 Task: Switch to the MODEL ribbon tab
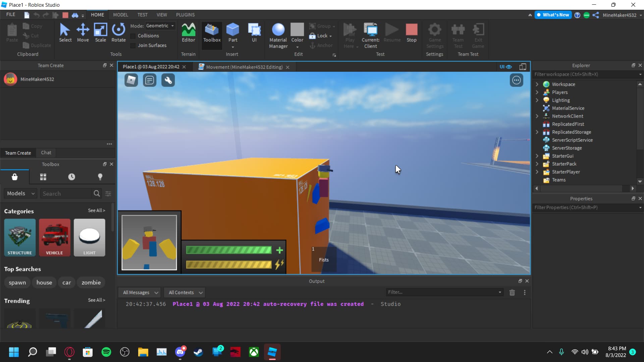pos(120,15)
